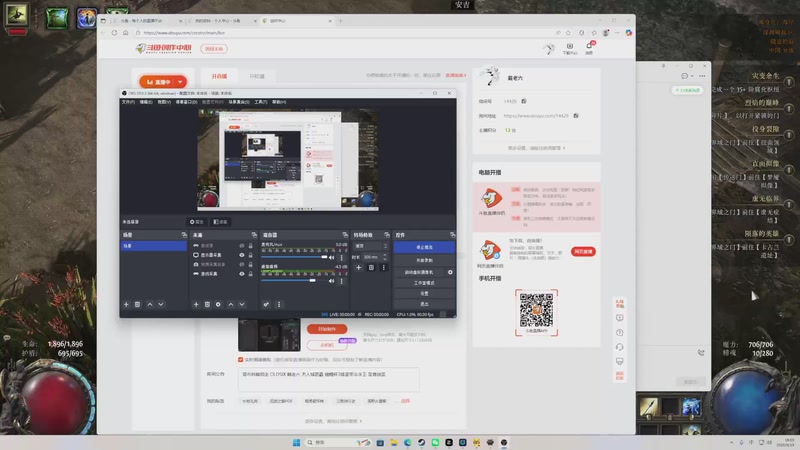This screenshot has height=450, width=800.
Task: Toggle visibility of first source in list
Action: point(242,245)
